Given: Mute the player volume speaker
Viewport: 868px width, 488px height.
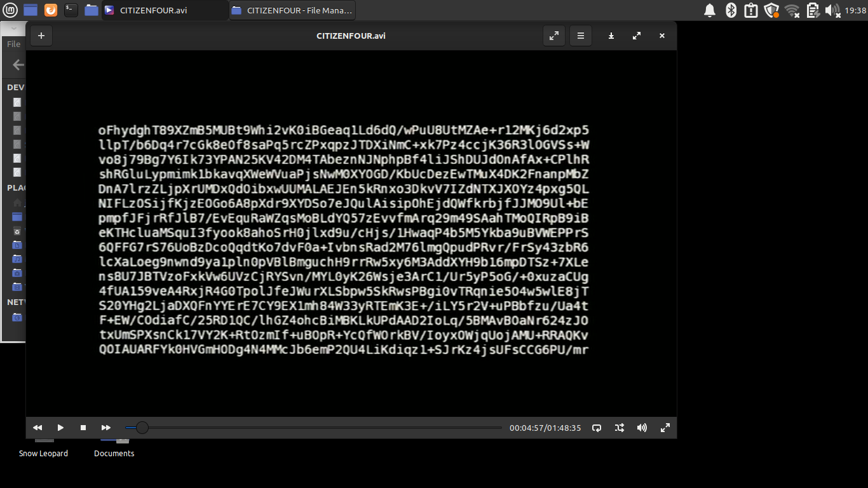Looking at the screenshot, I should click(642, 428).
